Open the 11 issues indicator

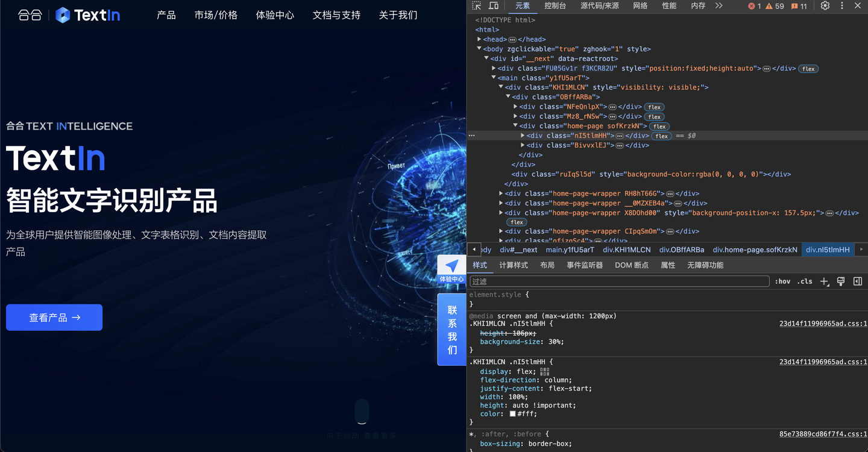pos(799,6)
